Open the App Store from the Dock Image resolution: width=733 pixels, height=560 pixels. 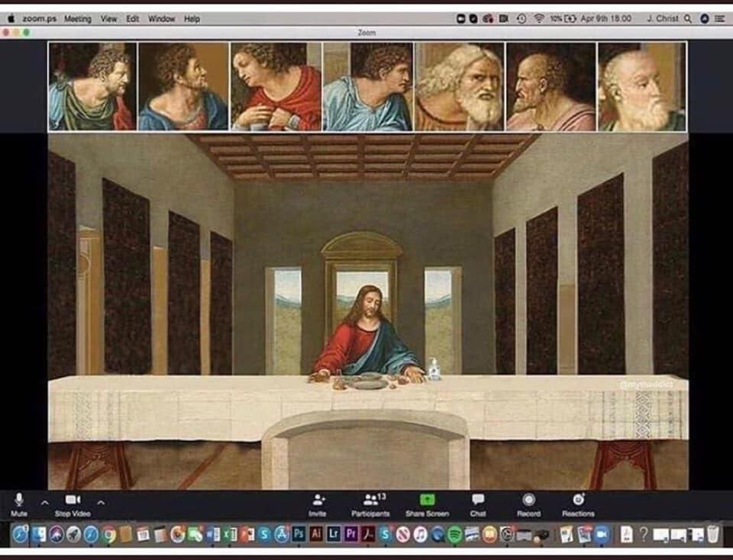coord(282,534)
